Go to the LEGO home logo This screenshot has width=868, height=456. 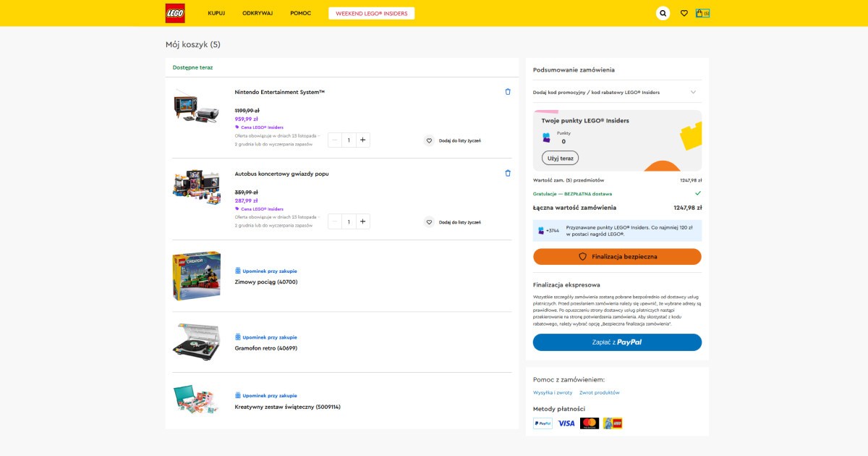[175, 13]
